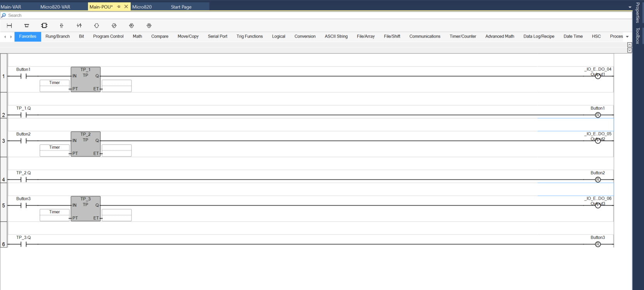This screenshot has width=644, height=290.
Task: Expand the instruction category overflow dropdown
Action: point(627,36)
